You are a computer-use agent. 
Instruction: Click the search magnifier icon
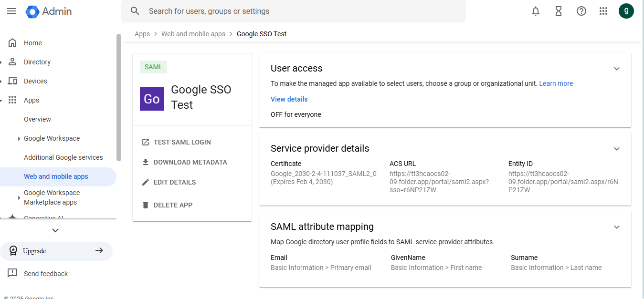[x=135, y=11]
